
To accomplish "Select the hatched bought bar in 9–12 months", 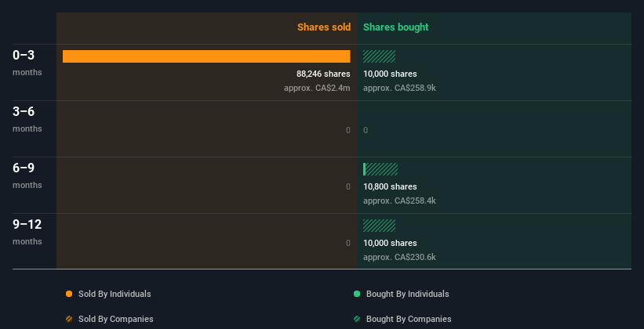I will 379,226.
